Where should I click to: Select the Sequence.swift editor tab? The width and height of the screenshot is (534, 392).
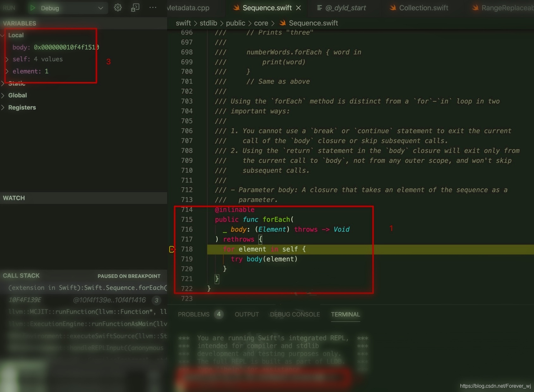(267, 8)
